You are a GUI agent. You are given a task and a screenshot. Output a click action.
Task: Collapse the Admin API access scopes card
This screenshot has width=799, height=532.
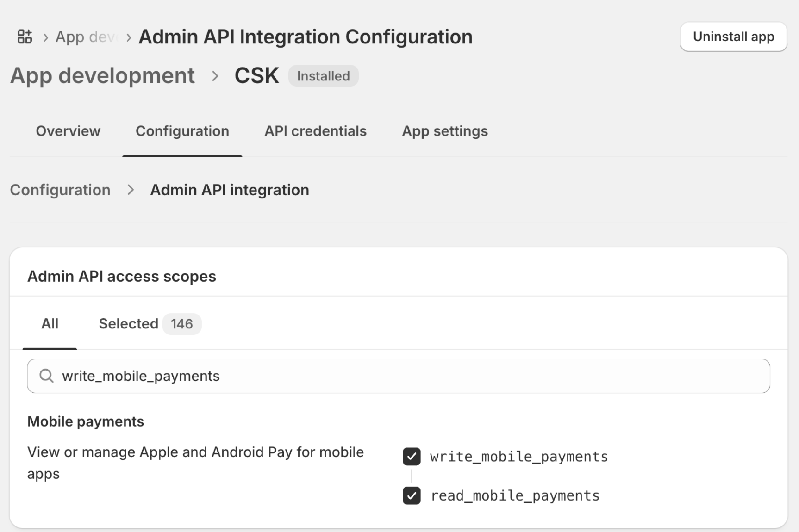coord(122,276)
